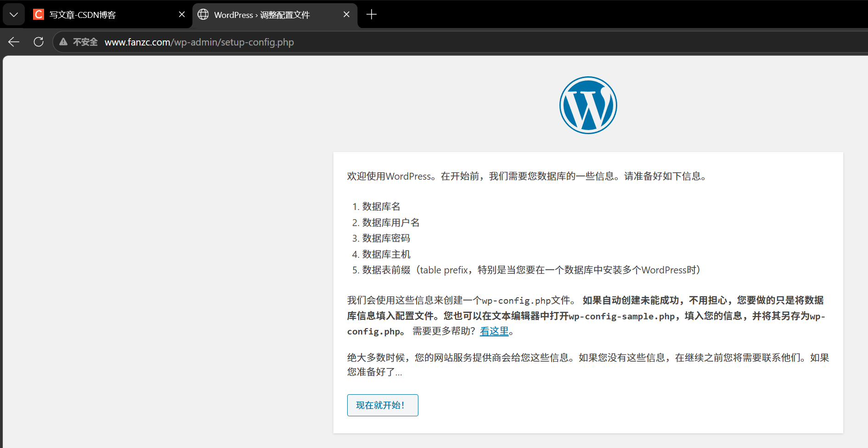Click the 数据库密码 list item

tap(386, 238)
